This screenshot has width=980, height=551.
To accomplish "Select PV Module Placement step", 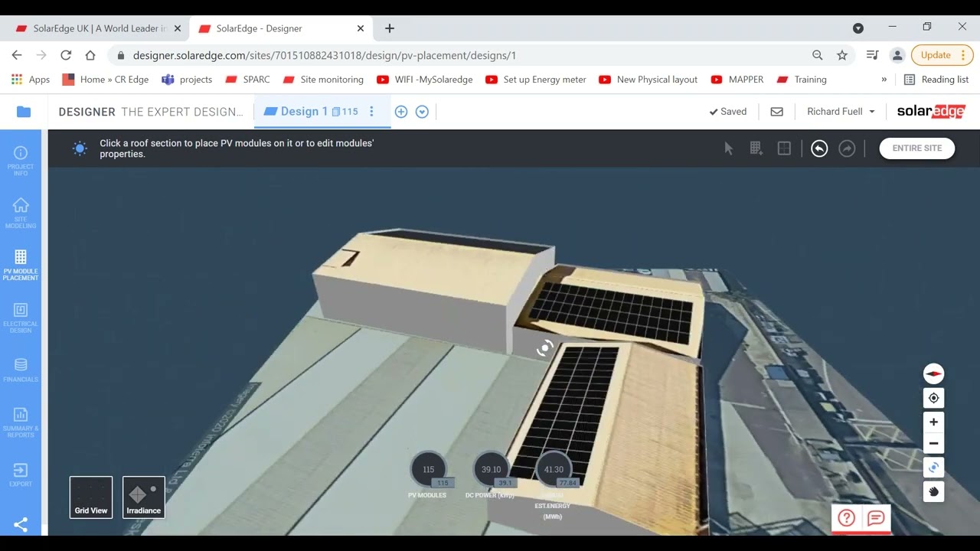I will point(21,265).
